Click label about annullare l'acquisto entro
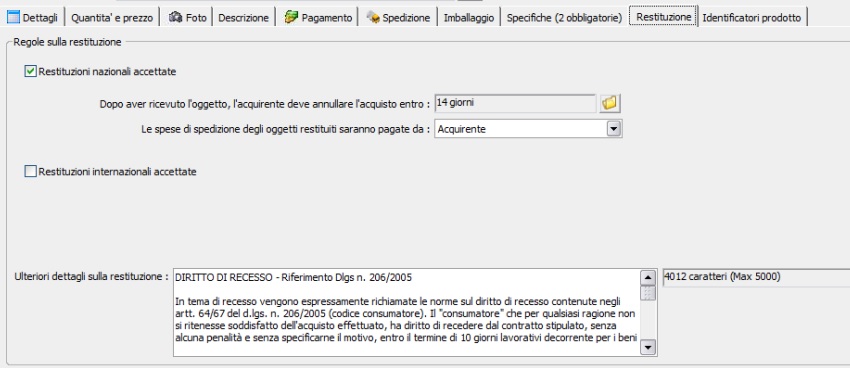Viewport: 850px width, 368px height. tap(265, 103)
